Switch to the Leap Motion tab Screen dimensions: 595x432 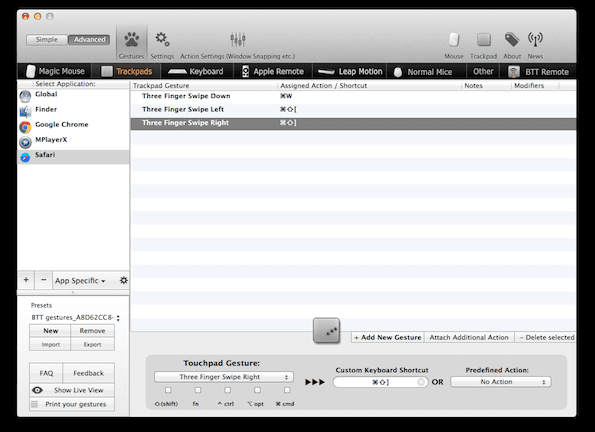(350, 71)
